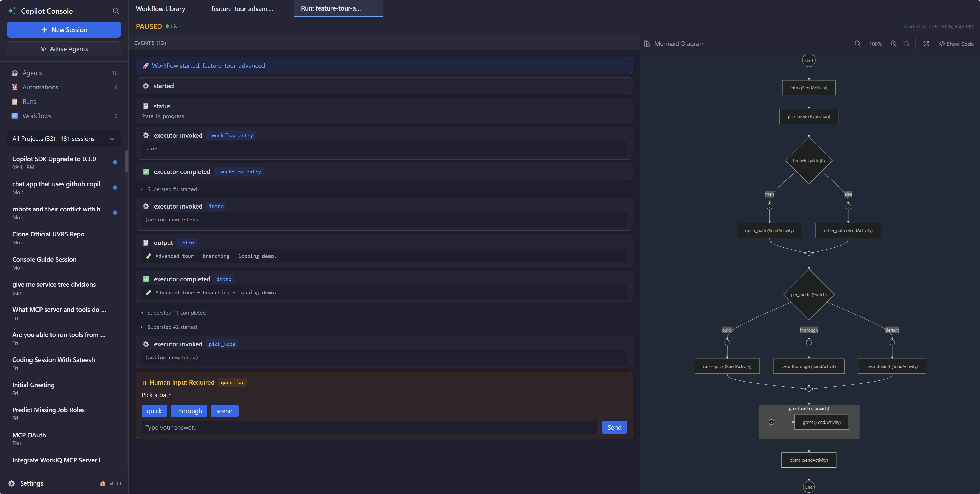Open Copilot SDK Upgrade to 0.3.0 session
This screenshot has height=494, width=980.
(x=64, y=163)
